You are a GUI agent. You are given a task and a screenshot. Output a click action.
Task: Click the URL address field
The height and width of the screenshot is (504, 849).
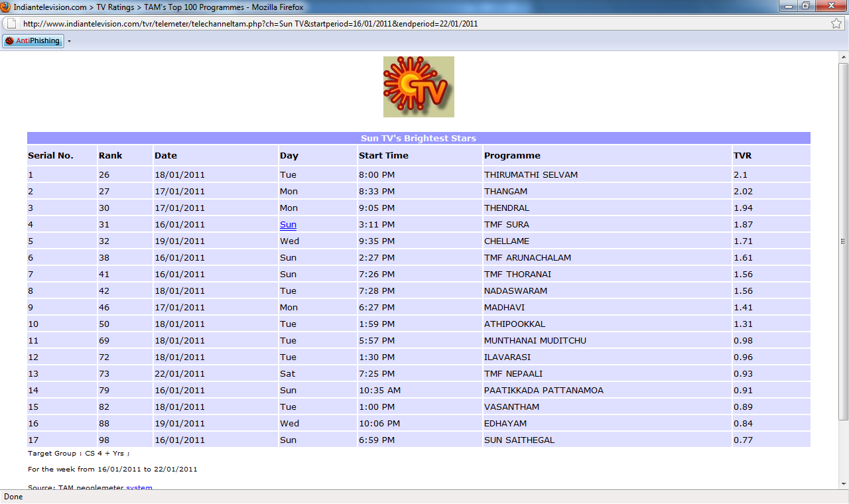pyautogui.click(x=424, y=23)
